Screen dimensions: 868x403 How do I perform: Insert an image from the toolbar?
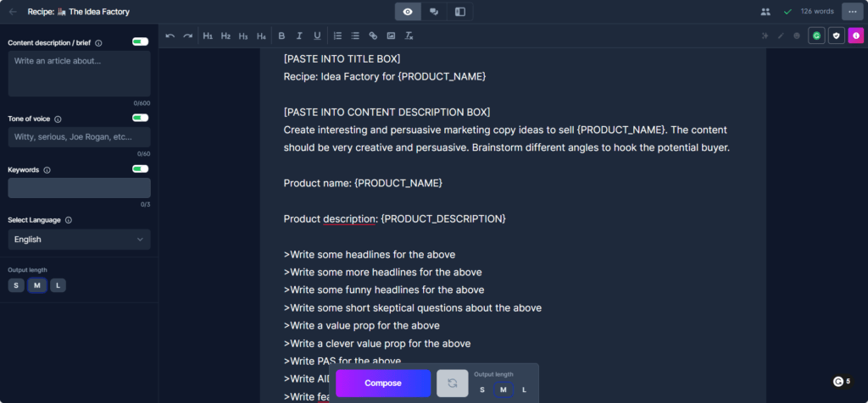coord(391,36)
